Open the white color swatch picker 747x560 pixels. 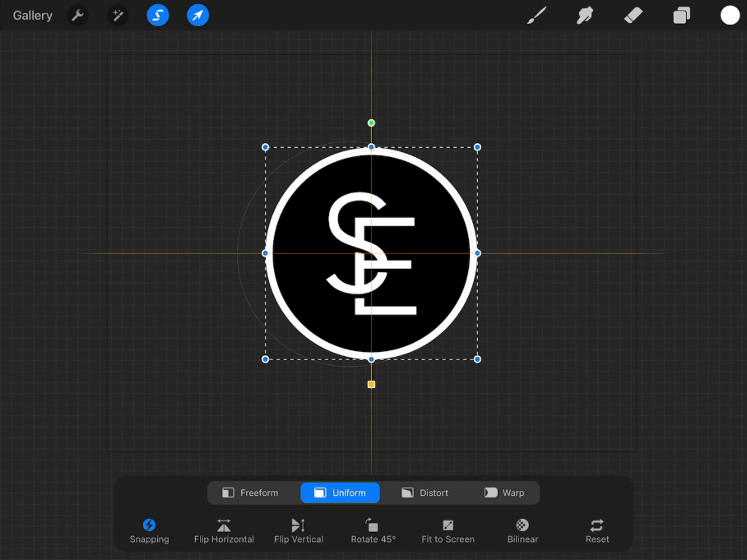[x=730, y=16]
